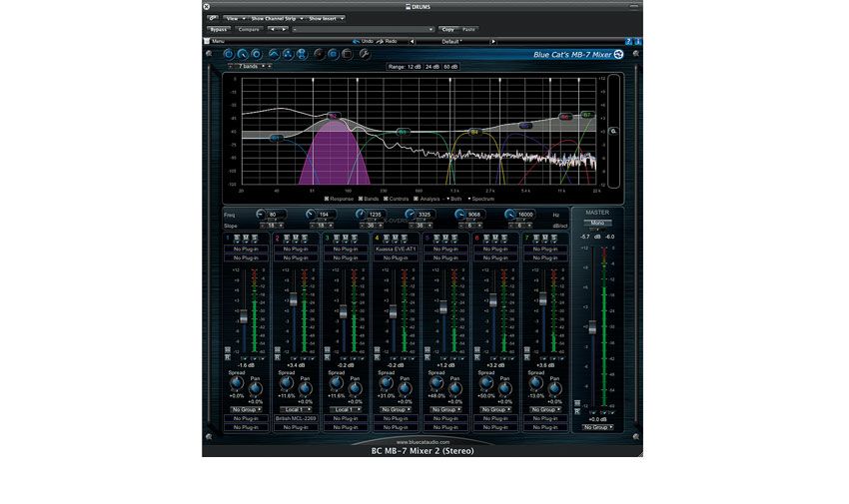Visit www.bluecataudio.com link
Image resolution: width=849 pixels, height=504 pixels.
[x=423, y=442]
